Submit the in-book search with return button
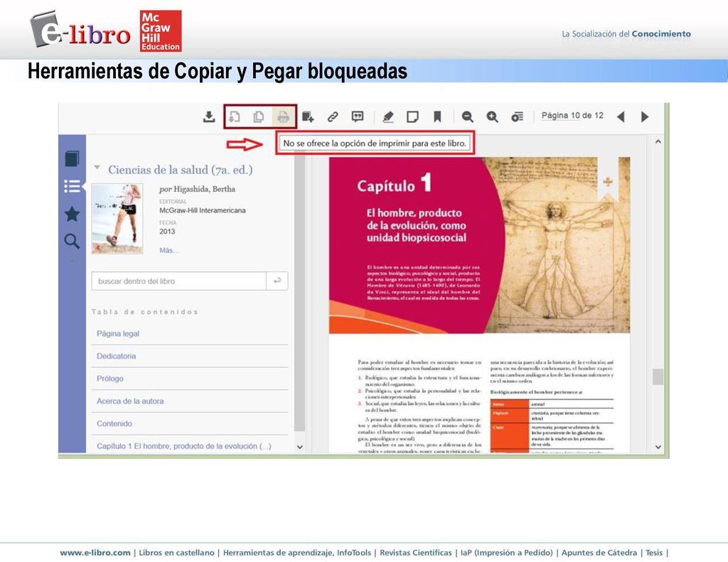Image resolution: width=728 pixels, height=562 pixels. tap(277, 281)
